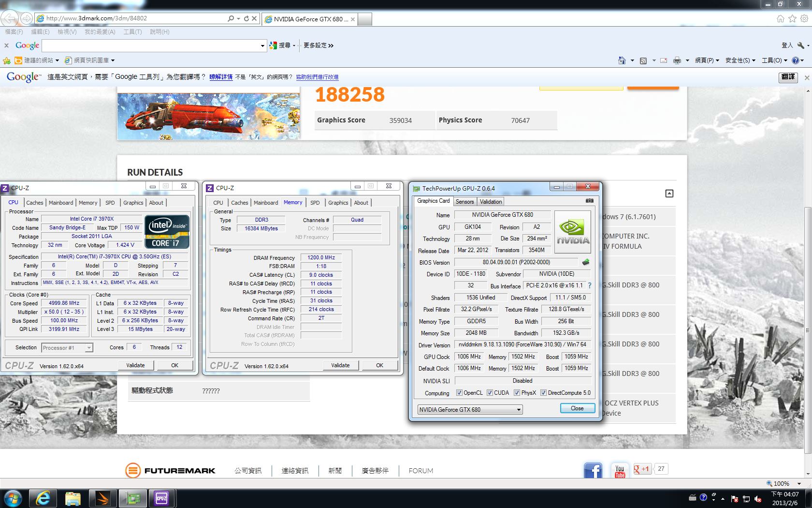Dismiss the Google translate bar X
This screenshot has height=508, width=812.
pos(807,77)
